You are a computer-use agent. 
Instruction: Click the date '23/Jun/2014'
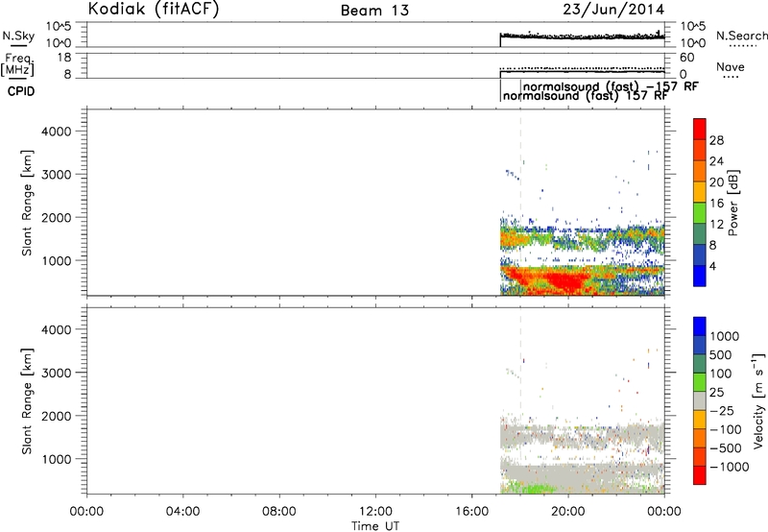(613, 10)
